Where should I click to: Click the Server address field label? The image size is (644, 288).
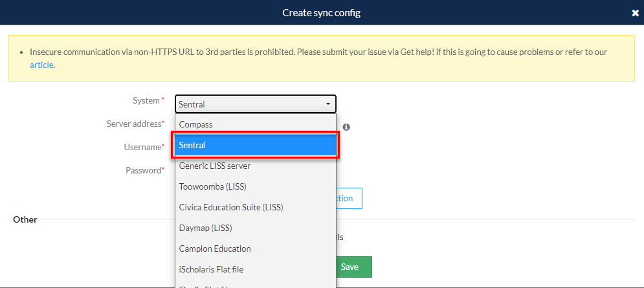(x=134, y=124)
